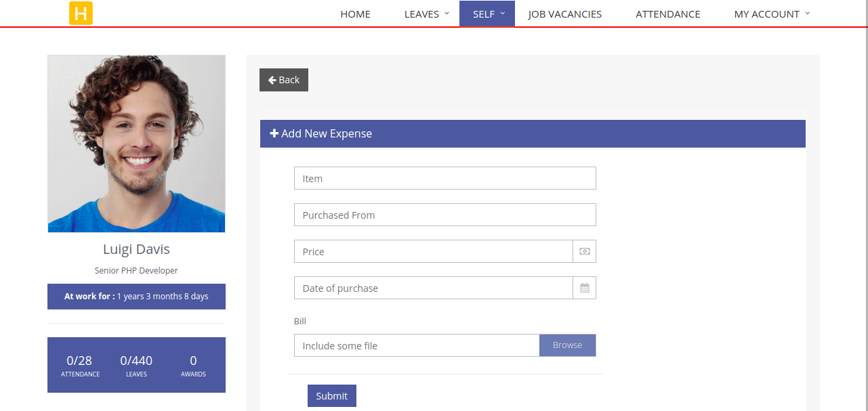Image resolution: width=868 pixels, height=411 pixels.
Task: Expand the Leaves dropdown menu
Action: click(427, 14)
